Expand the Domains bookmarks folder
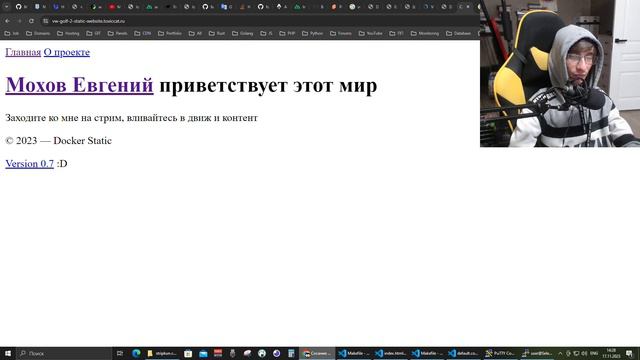640x360 pixels. 38,33
